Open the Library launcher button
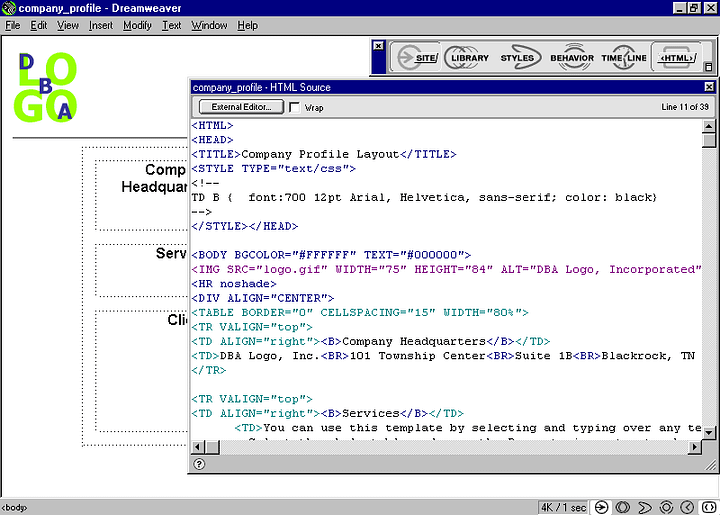Screen dimensions: 720x515 469,57
